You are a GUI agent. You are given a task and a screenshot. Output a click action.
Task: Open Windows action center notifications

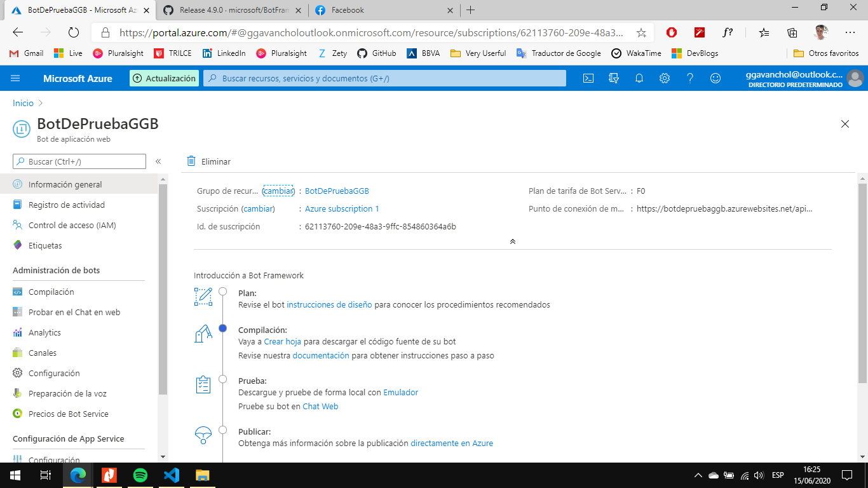846,475
